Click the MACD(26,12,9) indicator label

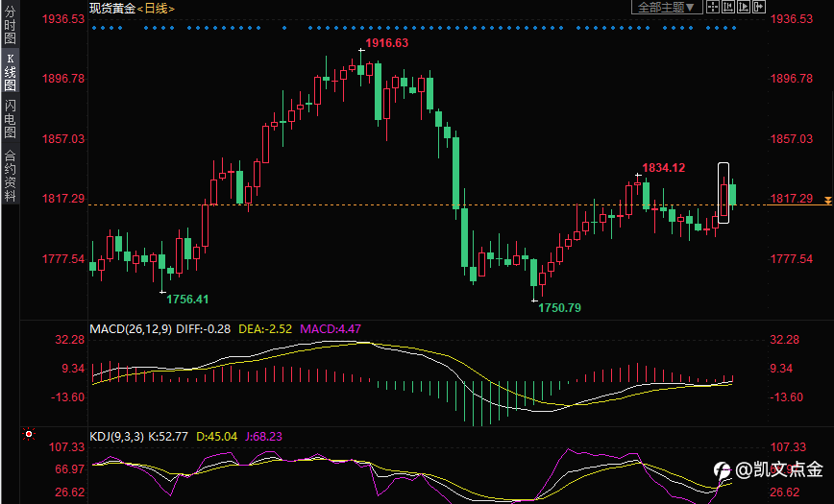coord(131,329)
